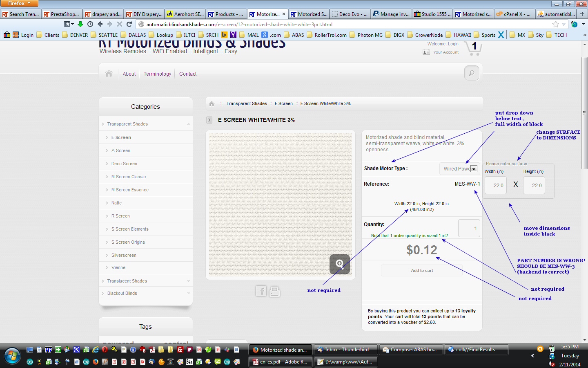Share the product via the Facebook icon

261,291
